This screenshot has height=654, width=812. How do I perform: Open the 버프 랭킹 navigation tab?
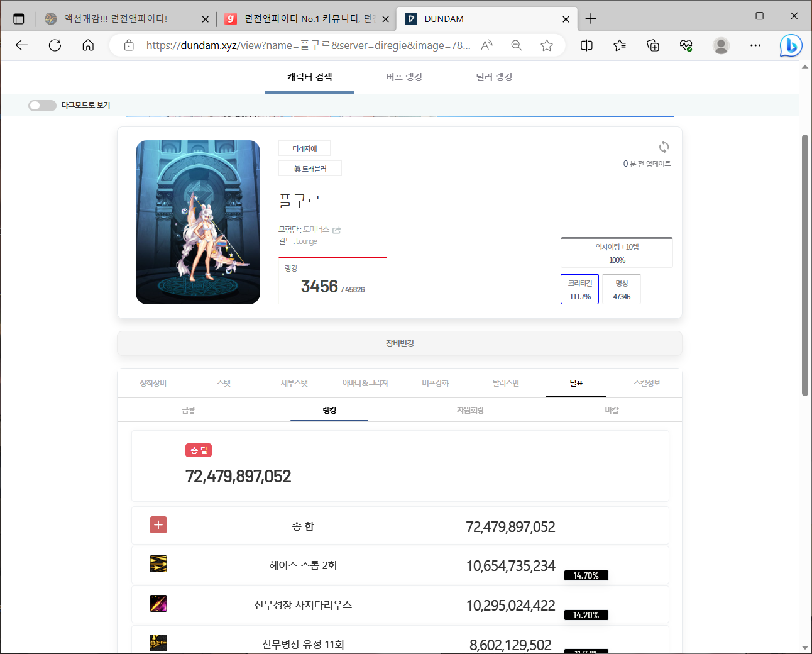tap(403, 77)
